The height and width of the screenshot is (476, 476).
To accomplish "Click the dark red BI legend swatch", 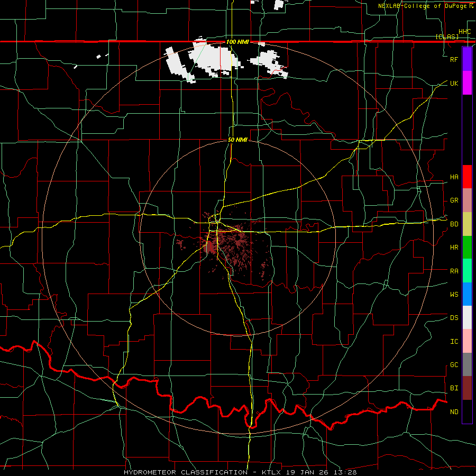I will pos(467,388).
